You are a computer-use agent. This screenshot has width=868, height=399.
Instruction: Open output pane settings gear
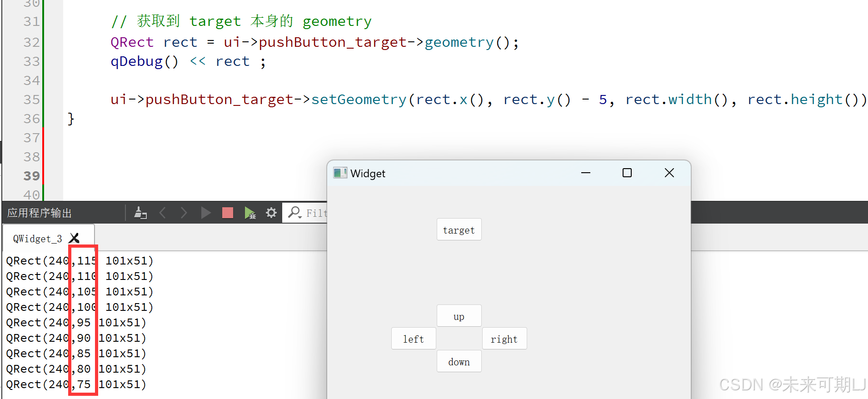pyautogui.click(x=271, y=213)
